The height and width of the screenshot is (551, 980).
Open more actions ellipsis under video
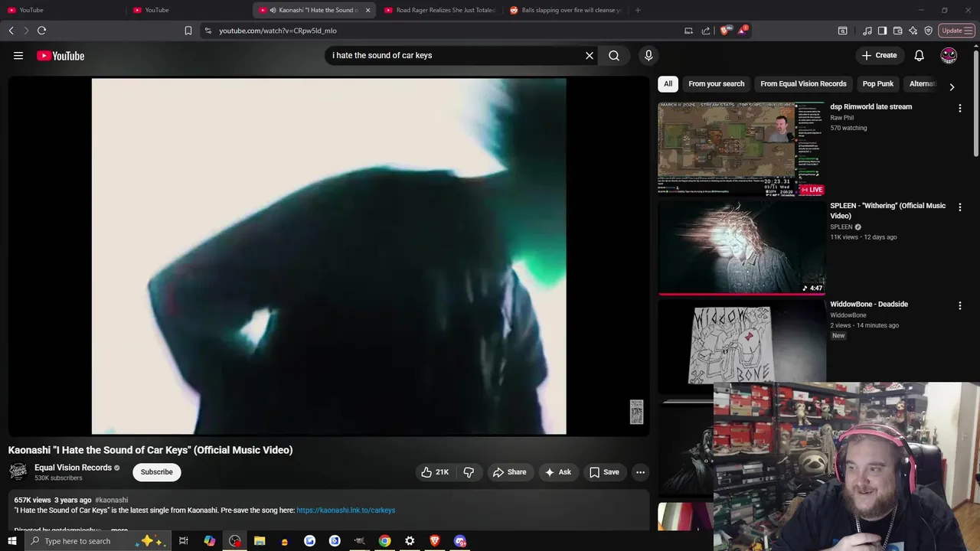click(x=640, y=472)
